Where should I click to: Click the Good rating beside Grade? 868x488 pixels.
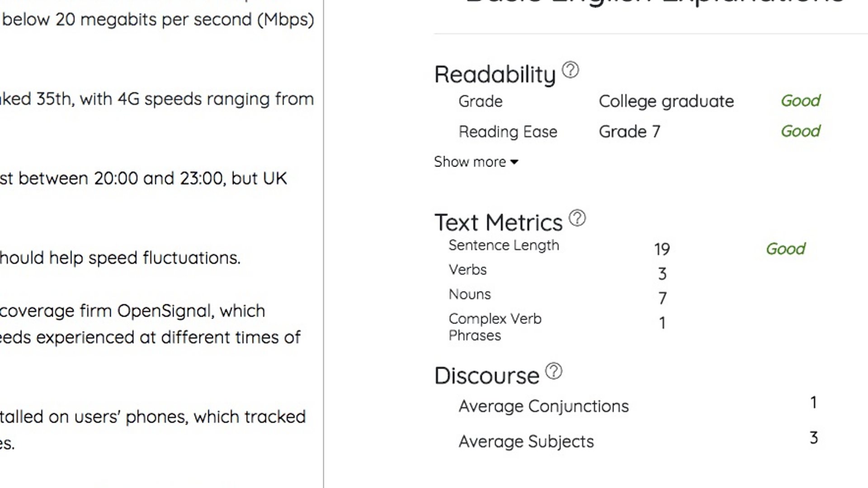tap(800, 101)
